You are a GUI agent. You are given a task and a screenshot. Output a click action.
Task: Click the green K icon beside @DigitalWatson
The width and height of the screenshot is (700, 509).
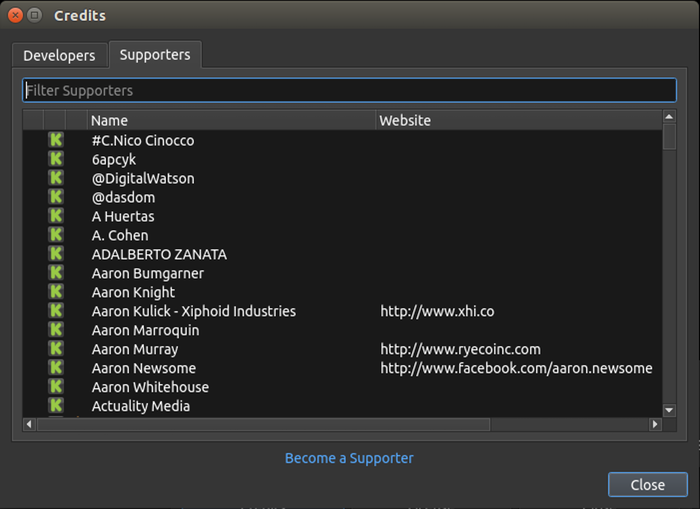(56, 178)
